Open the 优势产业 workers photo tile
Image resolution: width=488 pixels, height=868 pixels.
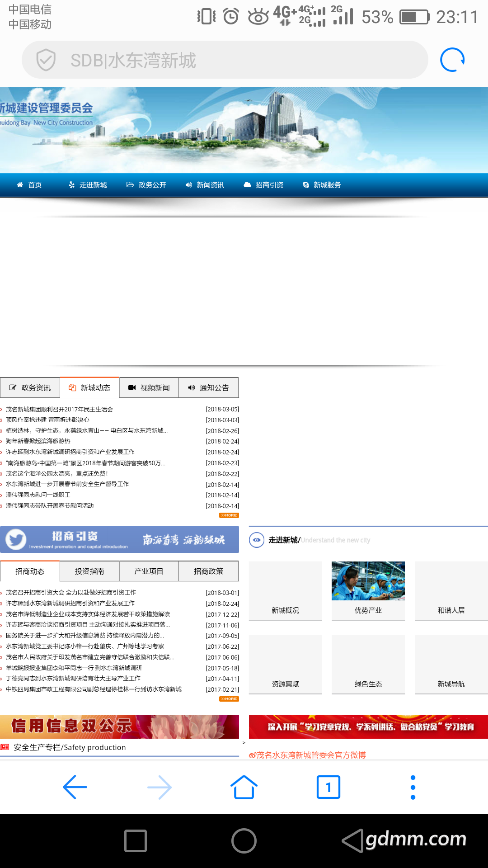point(368,591)
